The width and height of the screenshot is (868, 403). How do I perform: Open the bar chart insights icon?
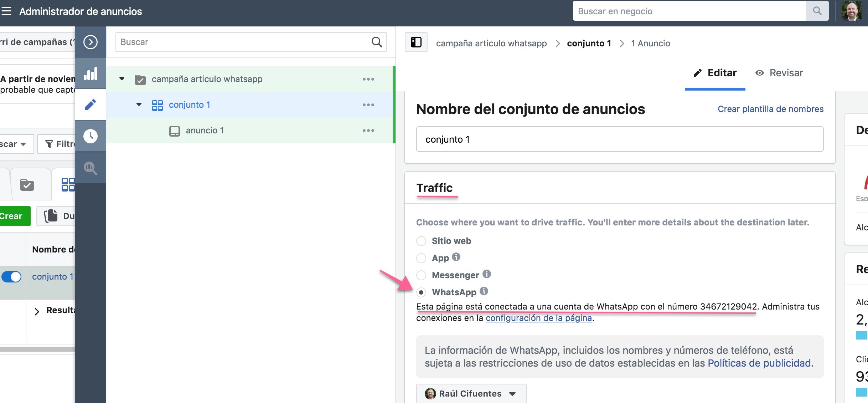pyautogui.click(x=91, y=73)
